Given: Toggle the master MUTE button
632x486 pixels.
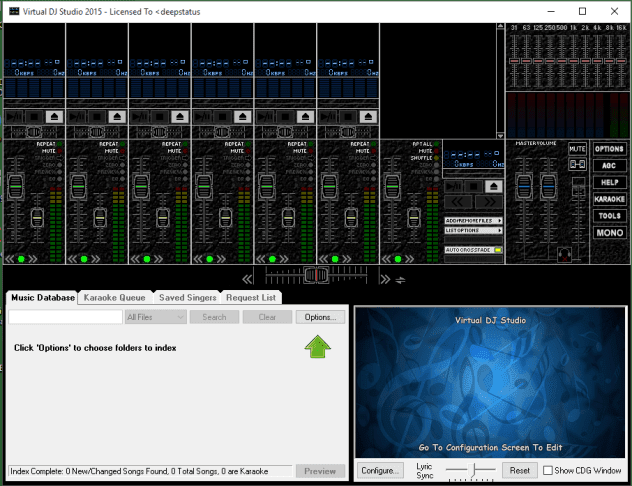Looking at the screenshot, I should (x=577, y=149).
